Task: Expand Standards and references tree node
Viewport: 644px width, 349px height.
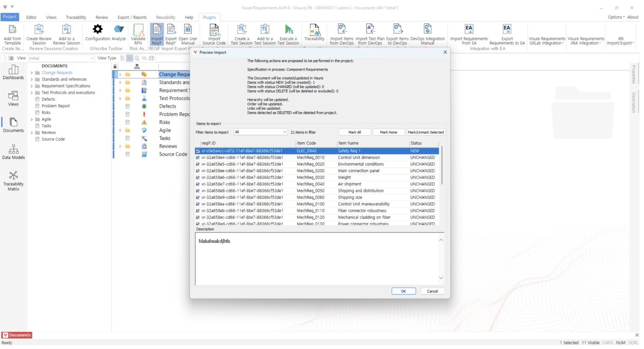Action: (x=31, y=80)
